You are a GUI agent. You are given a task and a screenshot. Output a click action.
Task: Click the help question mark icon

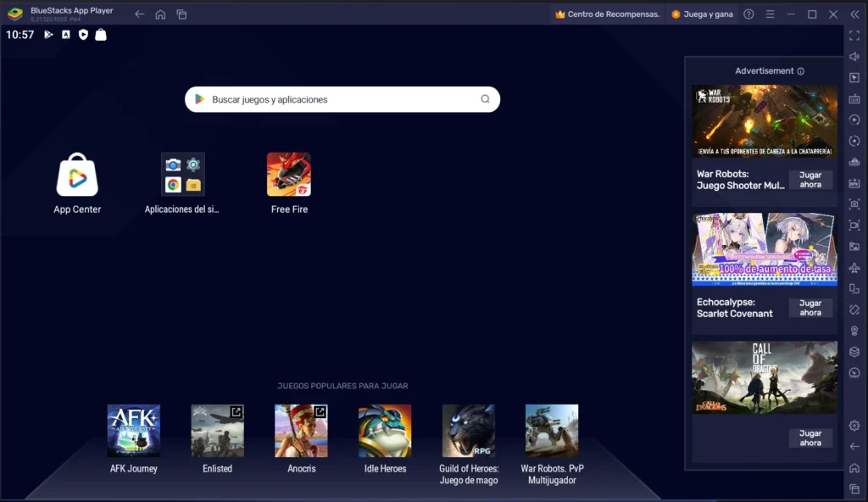pos(748,14)
